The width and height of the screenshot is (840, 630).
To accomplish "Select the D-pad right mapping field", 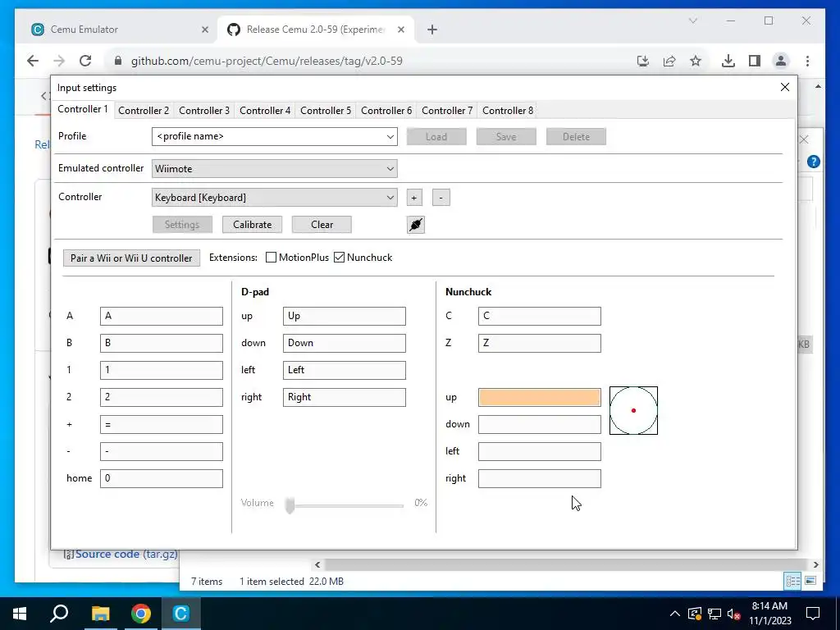I will tap(345, 398).
